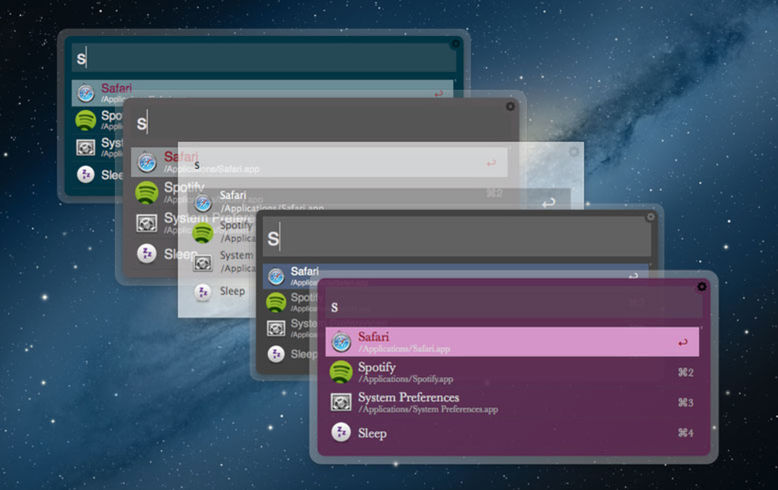The width and height of the screenshot is (778, 490).
Task: Click /Applications/Spotify.app path in purple window
Action: 405,379
